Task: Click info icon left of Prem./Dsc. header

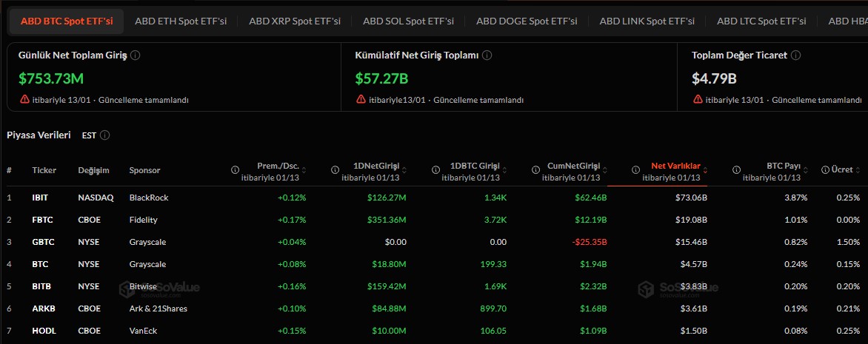Action: (235, 170)
